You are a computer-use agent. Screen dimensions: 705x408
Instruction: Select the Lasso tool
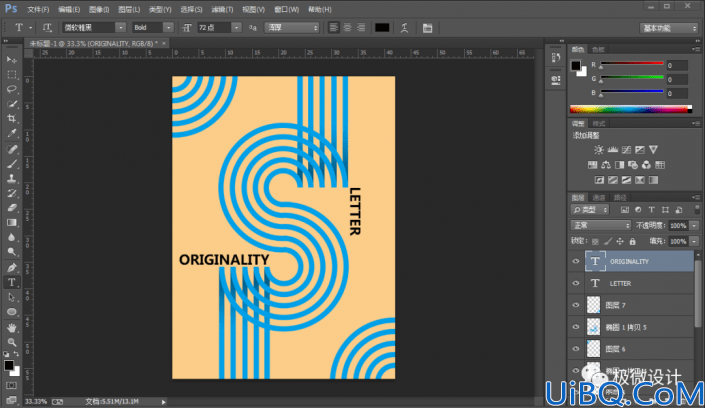pyautogui.click(x=12, y=89)
